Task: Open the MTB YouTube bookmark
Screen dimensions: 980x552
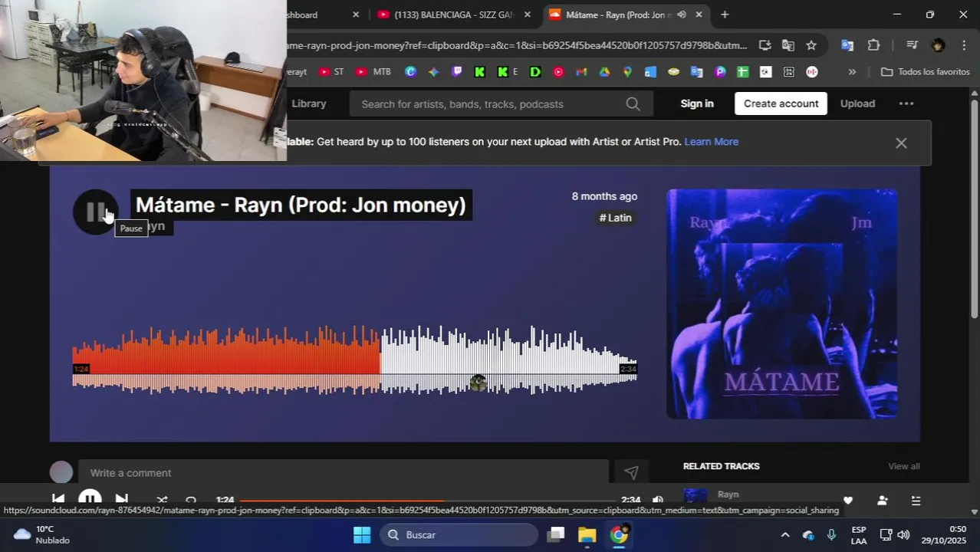Action: point(373,72)
